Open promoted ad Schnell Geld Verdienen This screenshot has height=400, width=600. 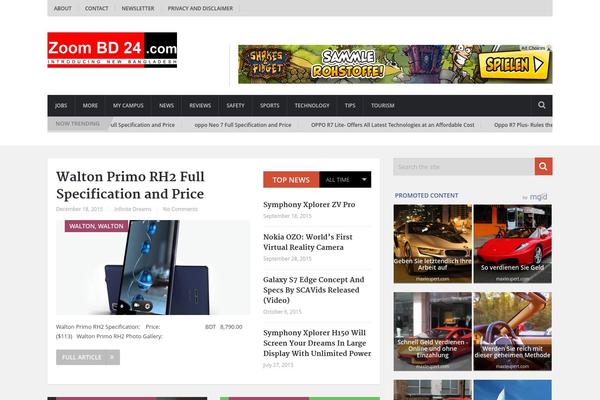[433, 331]
